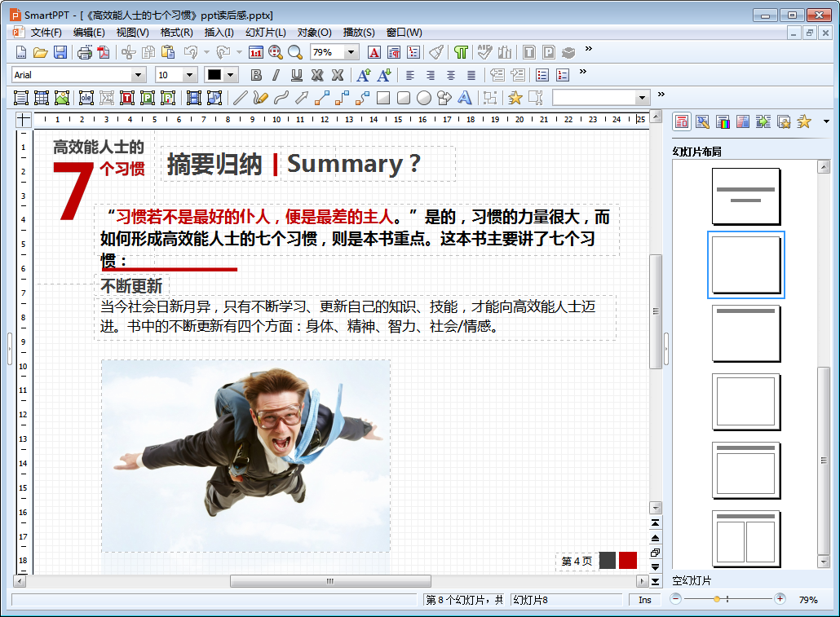840x617 pixels.
Task: Open the font size dropdown showing 10
Action: point(189,75)
